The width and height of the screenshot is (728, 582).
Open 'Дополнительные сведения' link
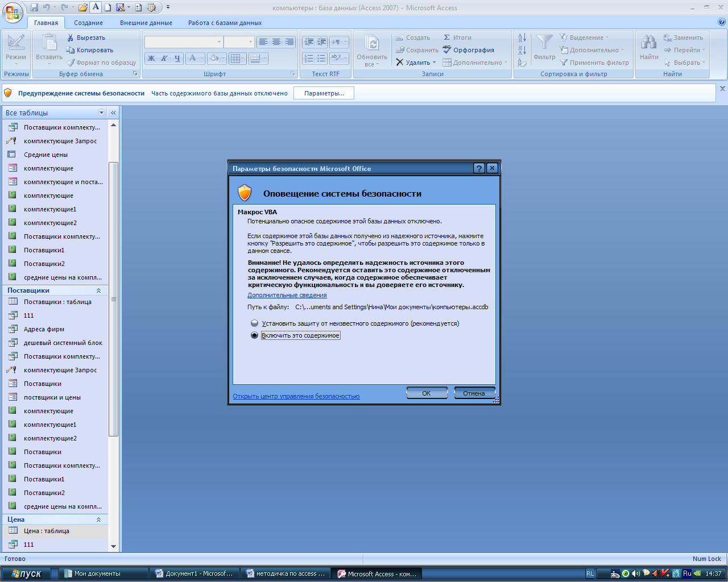coord(287,295)
